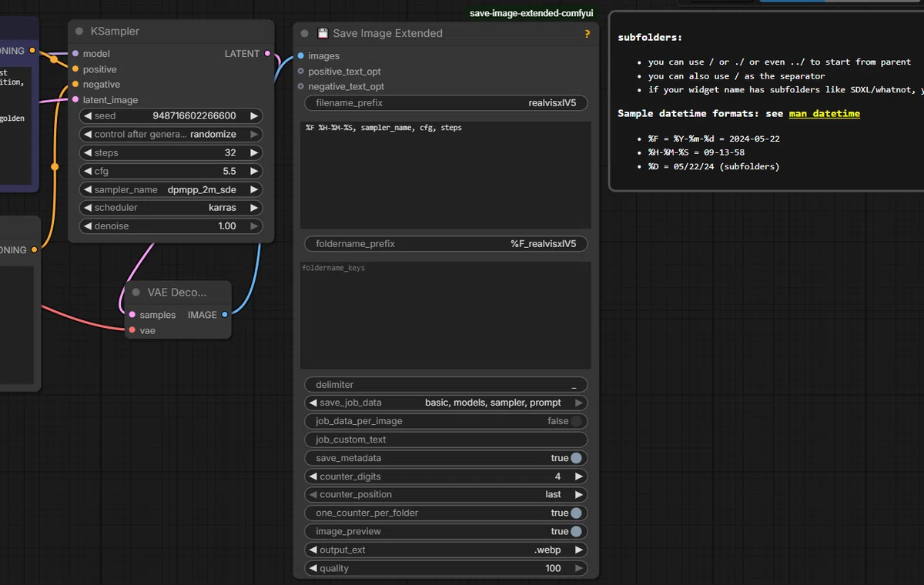Click the images input socket
Viewport: 924px width, 585px height.
301,56
